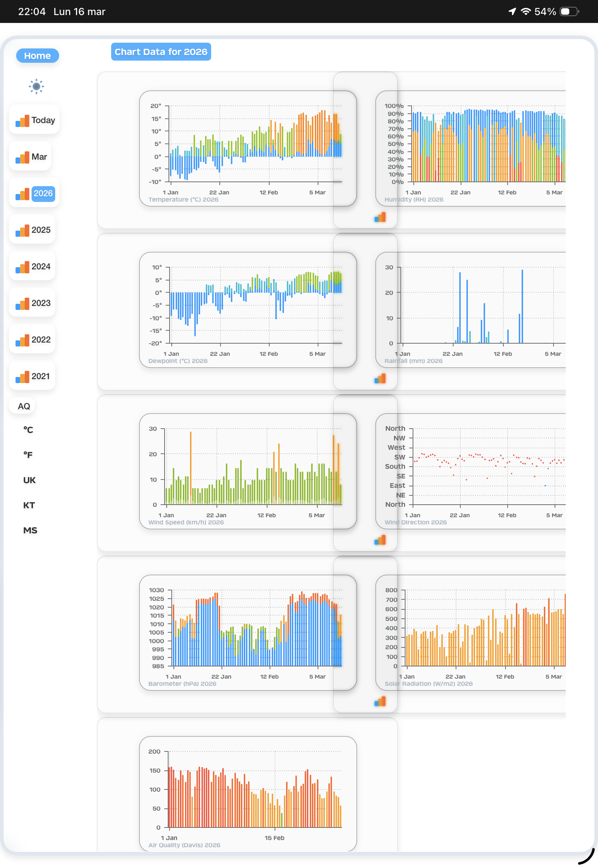Tap the sun theme icon in sidebar
The image size is (598, 868).
point(36,86)
